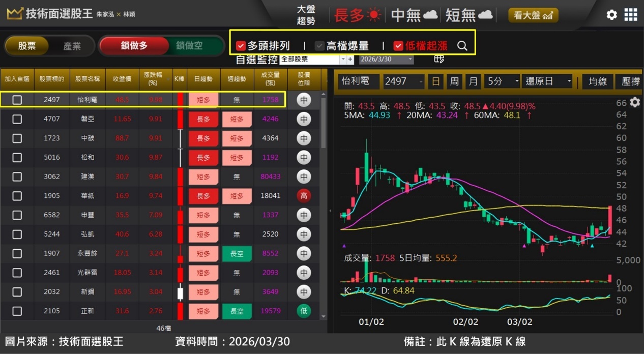Click the 短無 cloud market trend indicator
The width and height of the screenshot is (644, 354).
pyautogui.click(x=469, y=15)
